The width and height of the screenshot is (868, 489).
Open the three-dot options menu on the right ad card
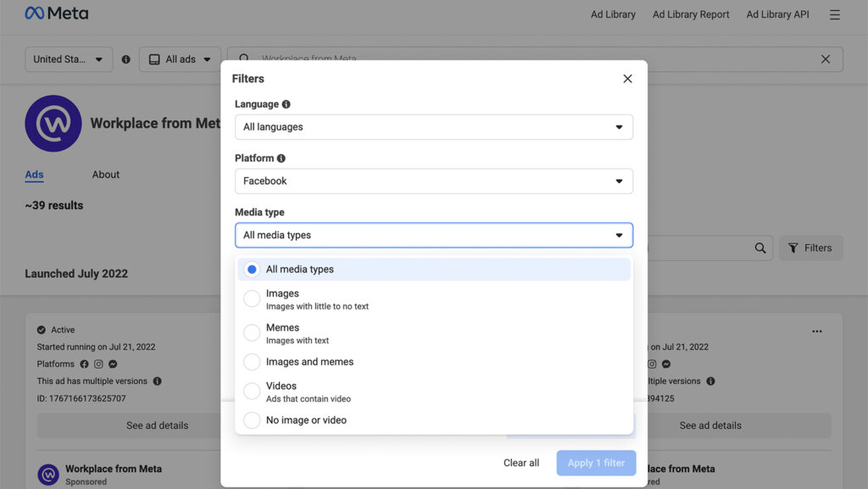(818, 331)
